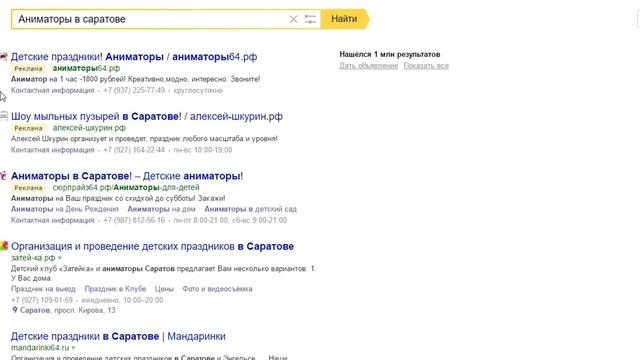Open Аниматоры в Саратове! Детские аниматоры title

[x=127, y=176]
